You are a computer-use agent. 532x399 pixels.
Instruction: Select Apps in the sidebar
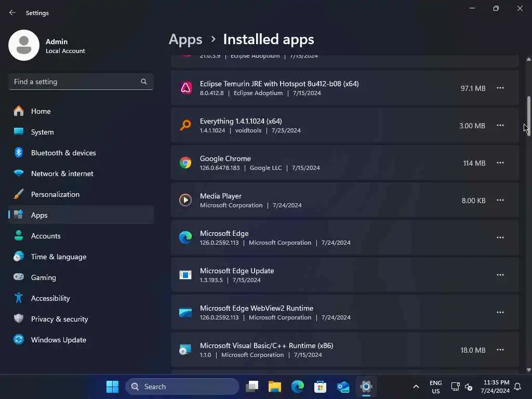point(81,215)
